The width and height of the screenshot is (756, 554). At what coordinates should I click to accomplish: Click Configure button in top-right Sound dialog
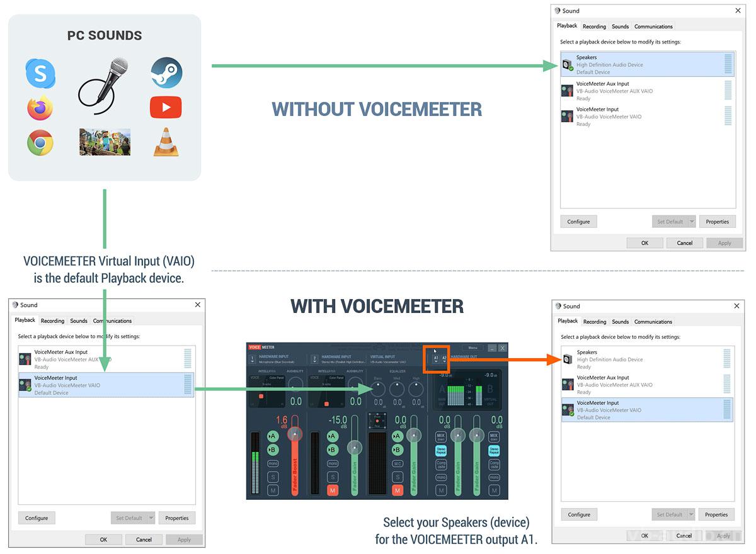click(578, 222)
